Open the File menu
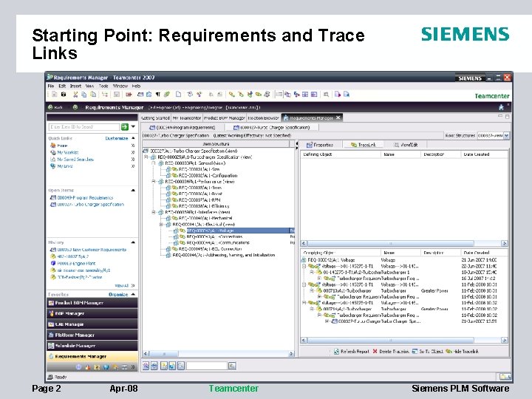 pos(50,86)
